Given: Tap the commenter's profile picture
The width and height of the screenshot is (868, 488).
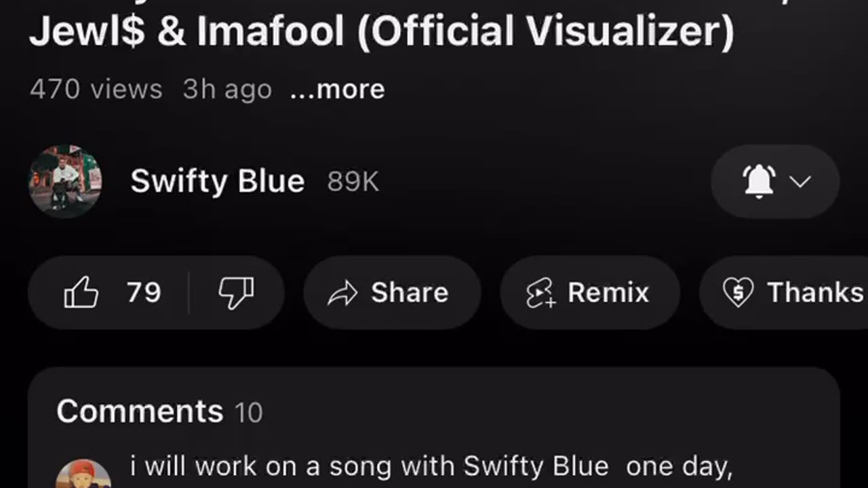Looking at the screenshot, I should click(x=83, y=474).
